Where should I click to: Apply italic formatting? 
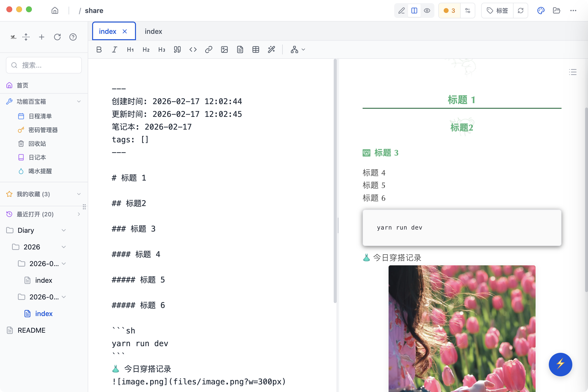[x=114, y=49]
